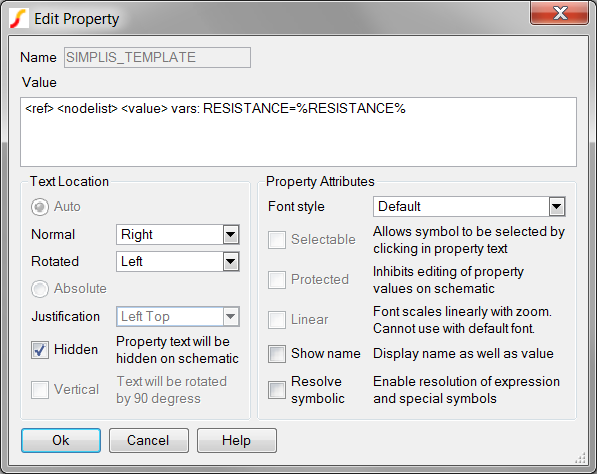Screen dimensions: 597x474
Task: Click the SIMPLIS_TEMPLATE Name field
Action: point(157,57)
